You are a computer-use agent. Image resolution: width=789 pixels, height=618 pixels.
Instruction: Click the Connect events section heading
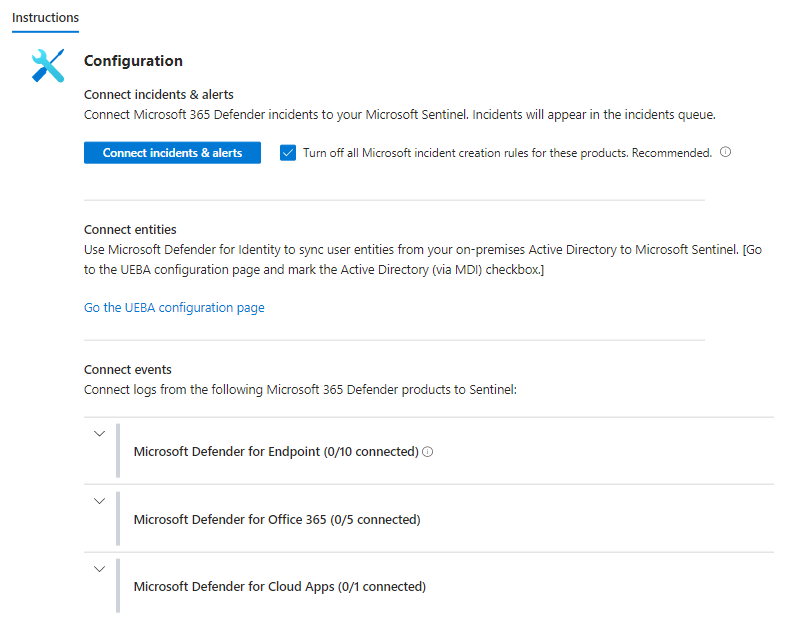127,370
